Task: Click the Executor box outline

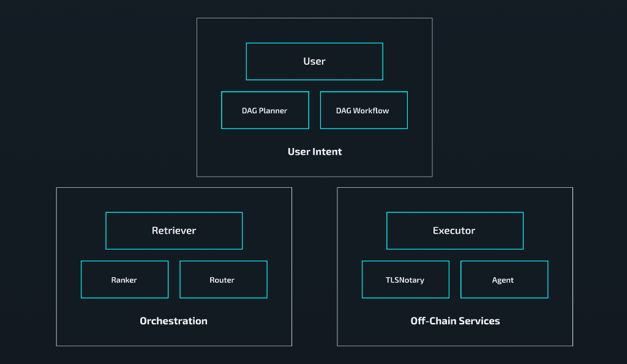Action: pyautogui.click(x=455, y=213)
